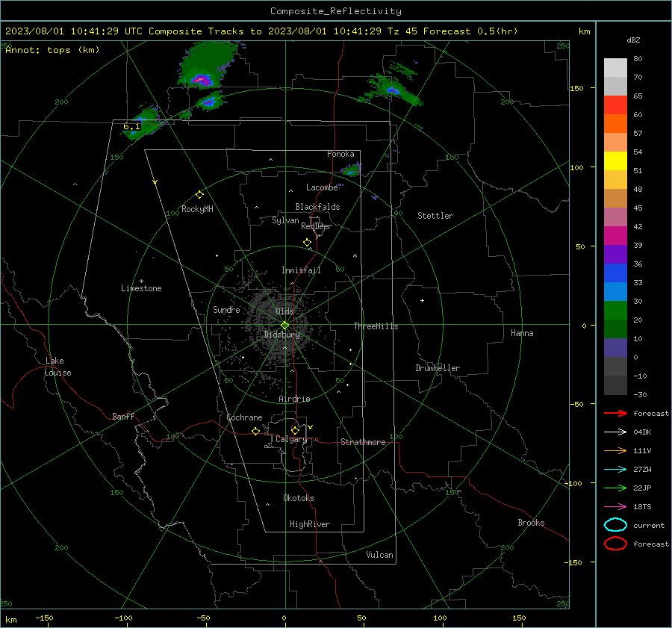Click storm cell echo near Ponoka
Viewport: 672px width, 628px height.
[352, 171]
